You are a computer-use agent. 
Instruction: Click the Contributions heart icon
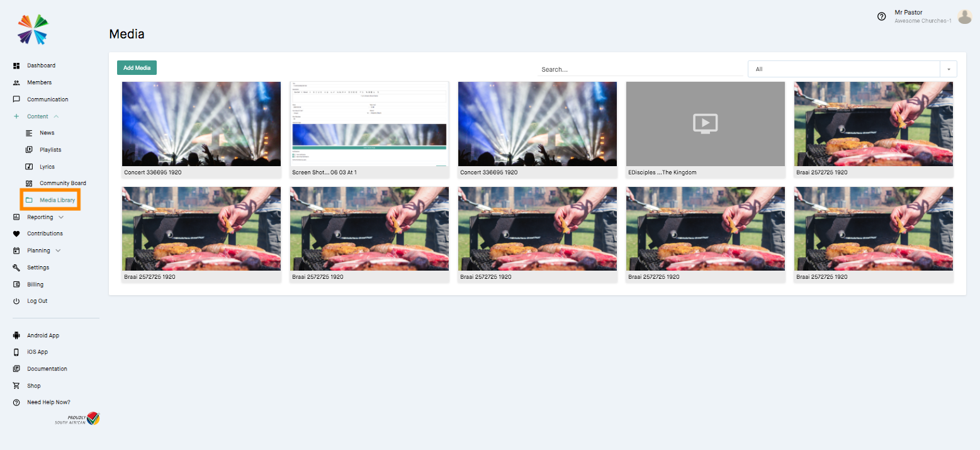pos(16,233)
